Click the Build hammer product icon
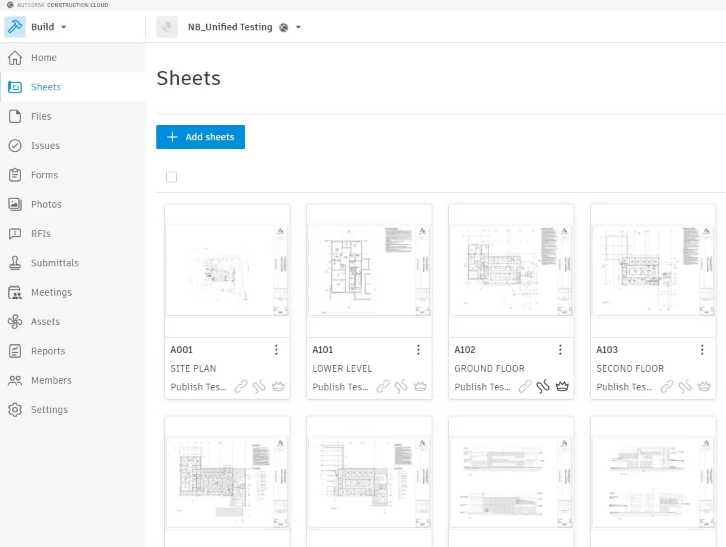Image resolution: width=726 pixels, height=547 pixels. (x=15, y=27)
